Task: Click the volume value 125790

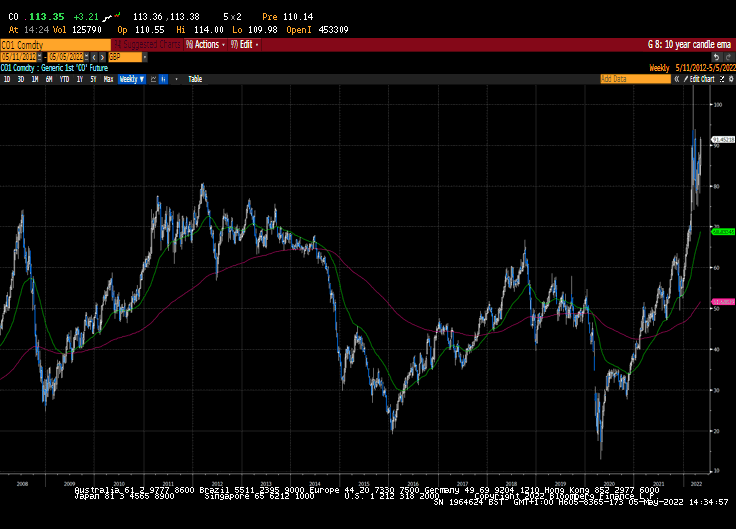Action: pos(87,30)
